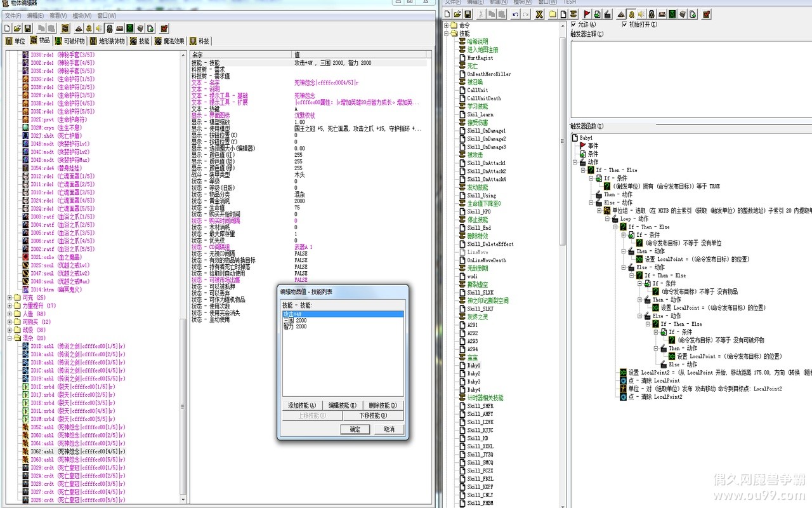Click the save disk icon in Object Editor toolbar

(x=28, y=28)
